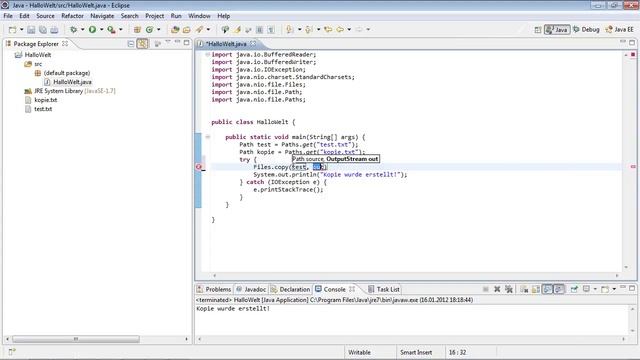
Task: Click the Open Task folder icon
Action: (x=187, y=30)
